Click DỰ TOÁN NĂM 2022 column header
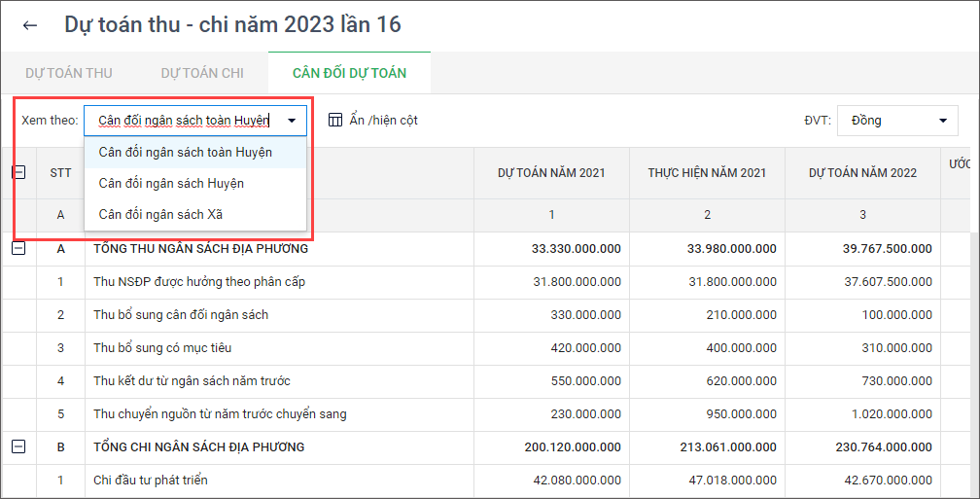The width and height of the screenshot is (980, 499). [x=862, y=173]
